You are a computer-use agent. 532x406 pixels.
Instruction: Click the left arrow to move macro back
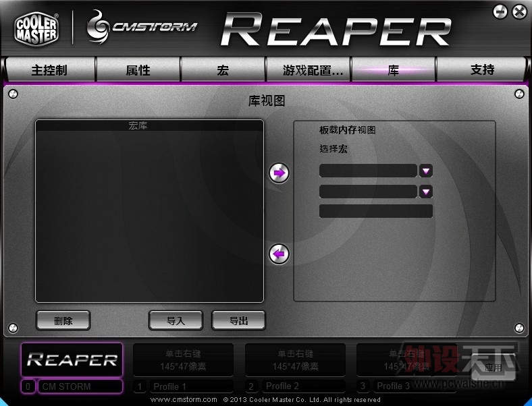coord(279,254)
